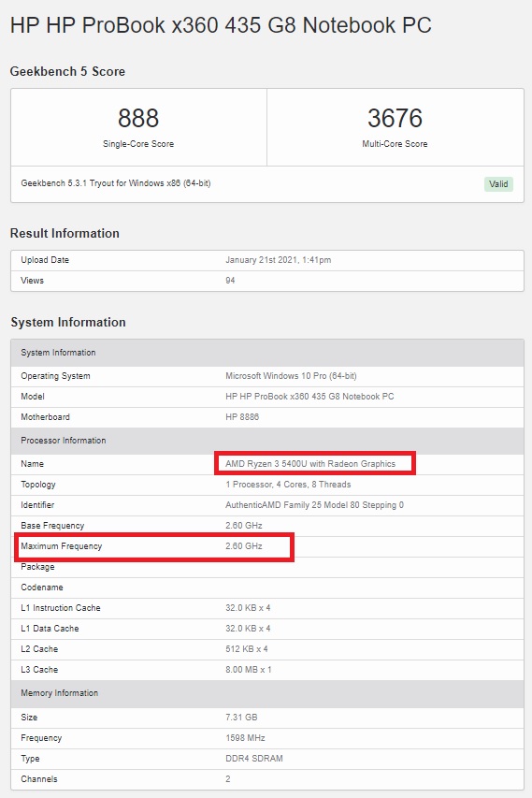
Task: Click the 888 single-core score
Action: click(138, 118)
